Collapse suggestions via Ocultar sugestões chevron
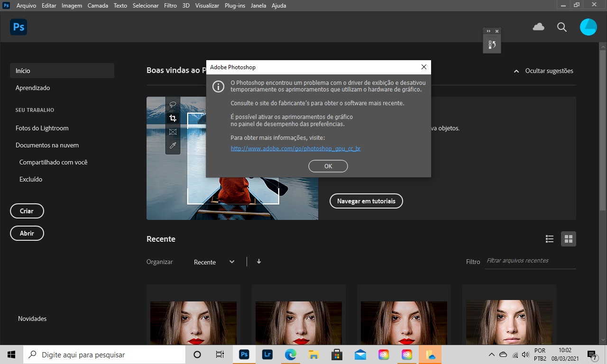Image resolution: width=607 pixels, height=364 pixels. pos(516,71)
